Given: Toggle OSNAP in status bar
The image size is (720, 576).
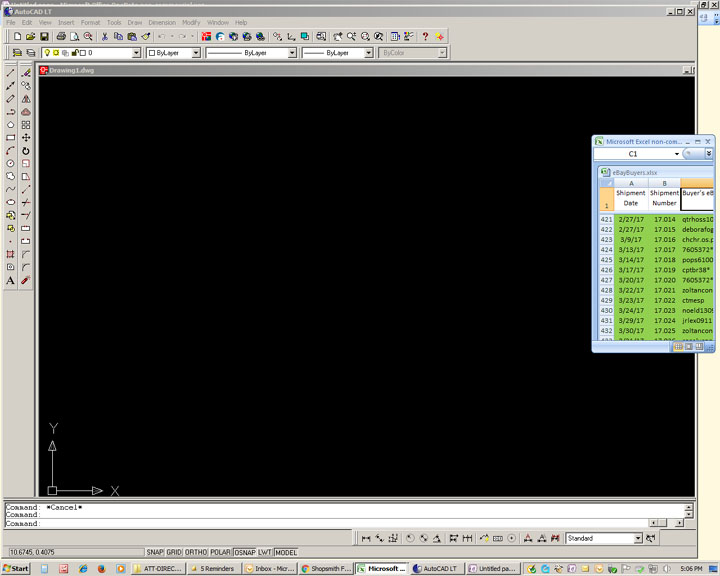Looking at the screenshot, I should (x=245, y=552).
